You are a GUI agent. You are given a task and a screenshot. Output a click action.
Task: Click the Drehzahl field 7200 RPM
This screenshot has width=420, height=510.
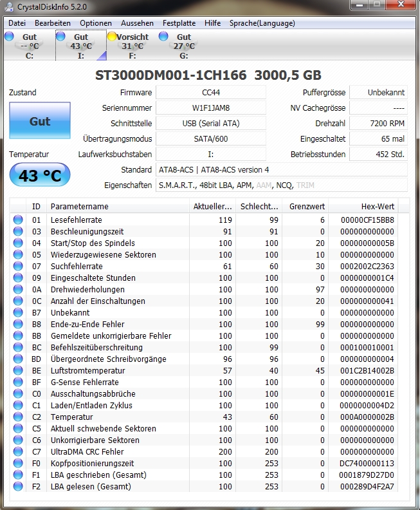(378, 123)
